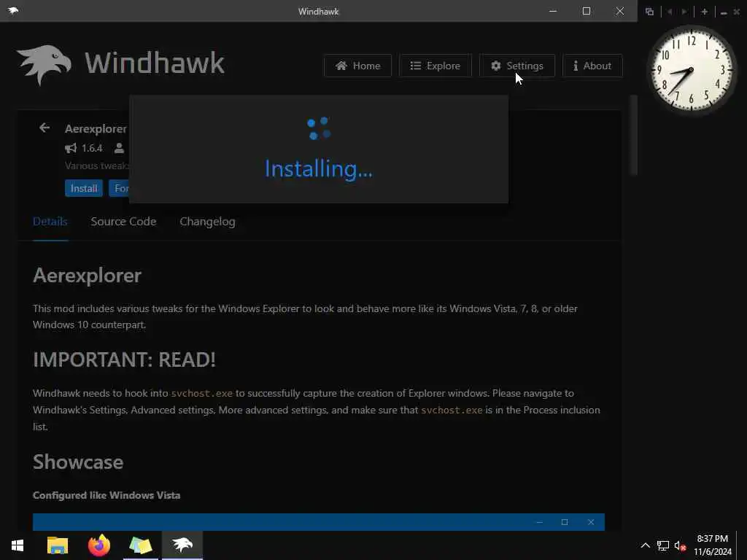This screenshot has width=747, height=560.
Task: Click the gadget bar previous arrow
Action: (x=670, y=12)
